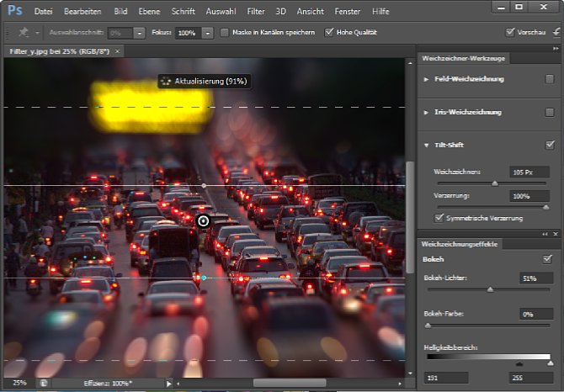This screenshot has height=392, width=564.
Task: Disable the Tilt-Shift checkbox
Action: click(x=550, y=146)
